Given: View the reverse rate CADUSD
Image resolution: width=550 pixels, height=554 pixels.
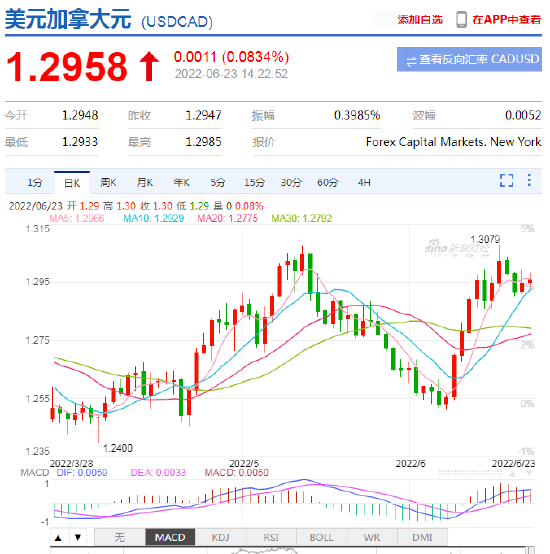Looking at the screenshot, I should (x=469, y=59).
